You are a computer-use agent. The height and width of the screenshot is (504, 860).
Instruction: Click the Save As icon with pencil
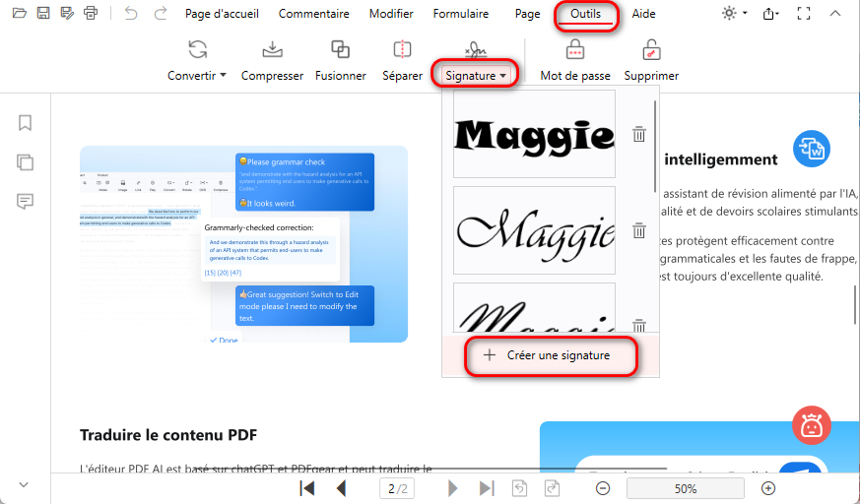coord(67,13)
